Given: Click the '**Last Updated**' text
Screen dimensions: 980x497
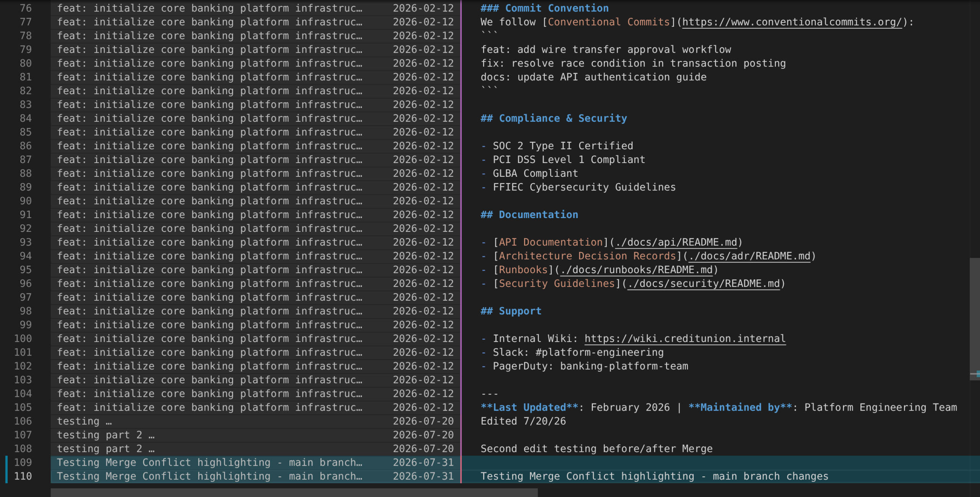Looking at the screenshot, I should (529, 408).
